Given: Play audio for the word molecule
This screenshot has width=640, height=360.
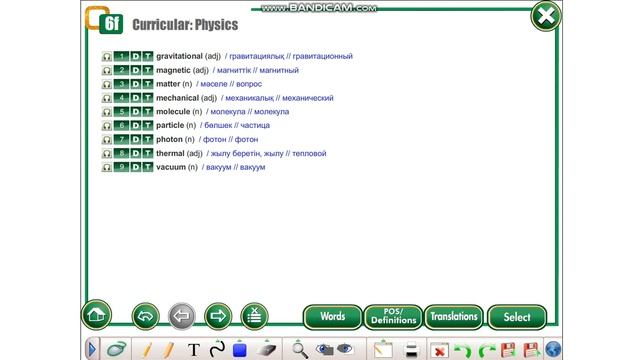Looking at the screenshot, I should coord(107,112).
